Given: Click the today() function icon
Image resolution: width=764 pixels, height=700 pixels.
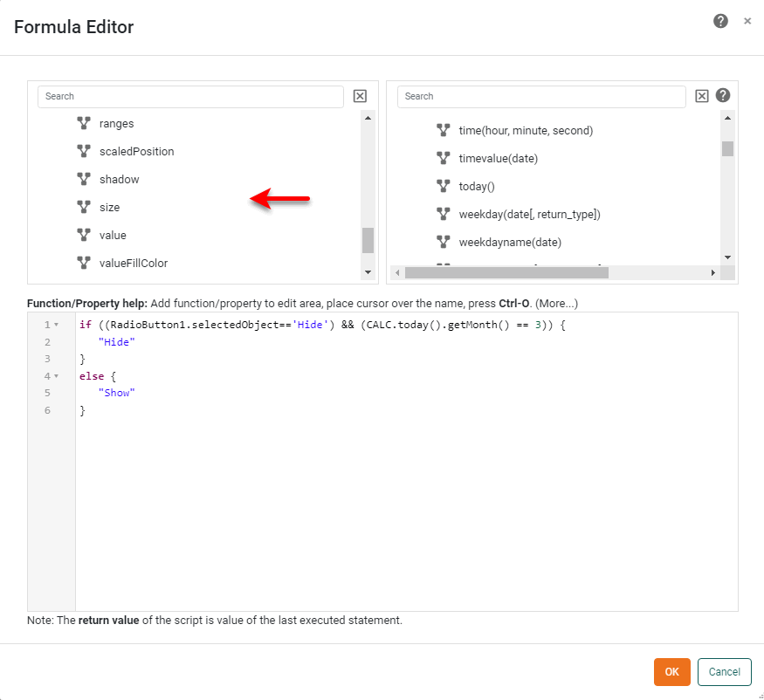Looking at the screenshot, I should coord(444,186).
